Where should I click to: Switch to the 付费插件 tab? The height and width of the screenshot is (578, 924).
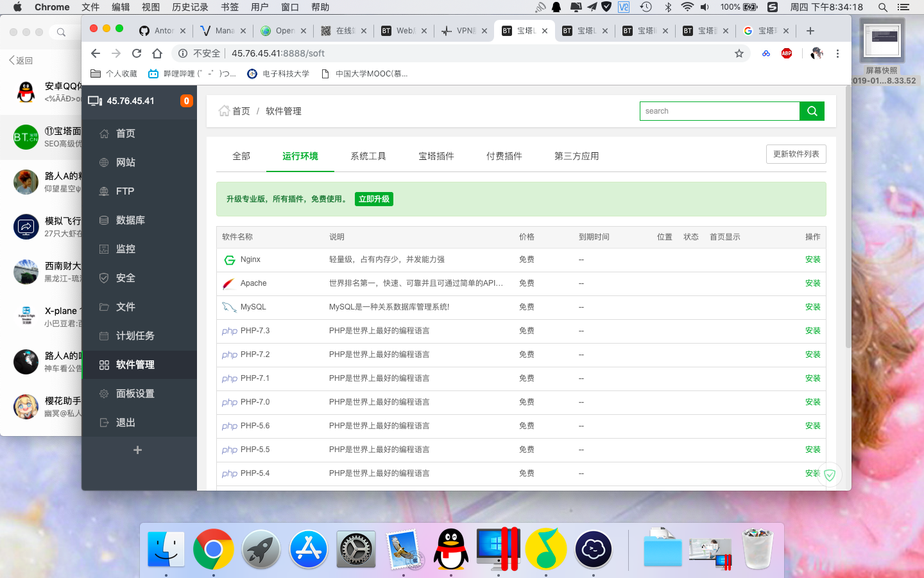[x=504, y=156]
